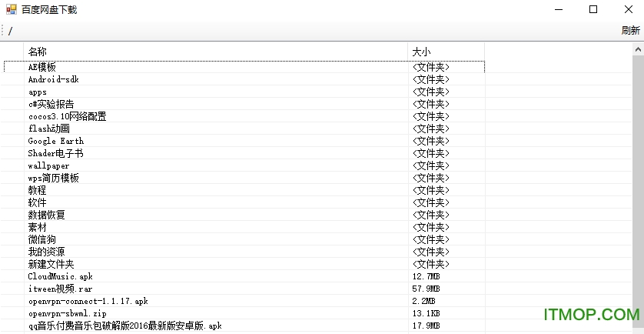The height and width of the screenshot is (334, 644).
Task: Click the 57.9MB size cell
Action: [426, 289]
